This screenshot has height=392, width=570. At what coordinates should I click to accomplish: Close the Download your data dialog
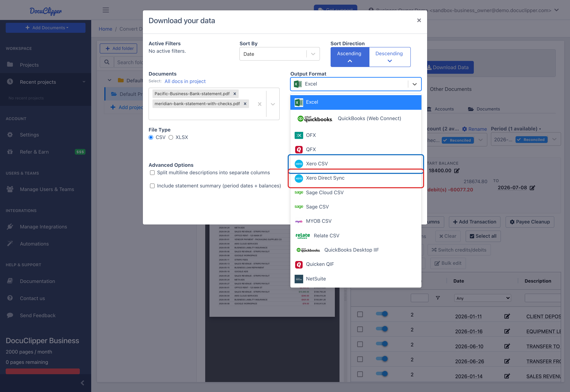click(x=419, y=20)
